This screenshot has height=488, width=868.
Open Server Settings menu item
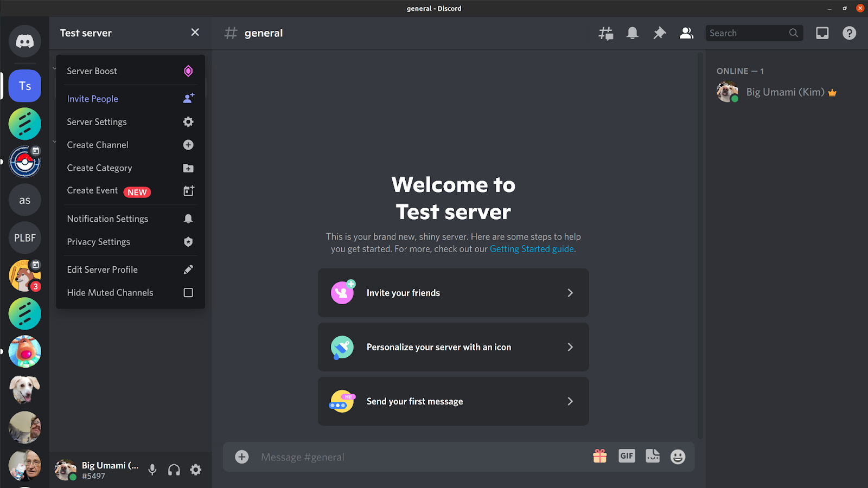[130, 122]
